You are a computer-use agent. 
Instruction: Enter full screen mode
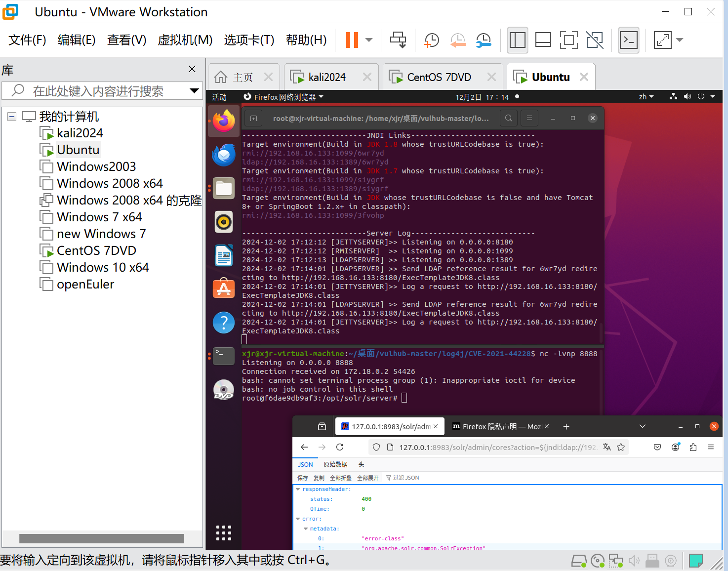569,40
